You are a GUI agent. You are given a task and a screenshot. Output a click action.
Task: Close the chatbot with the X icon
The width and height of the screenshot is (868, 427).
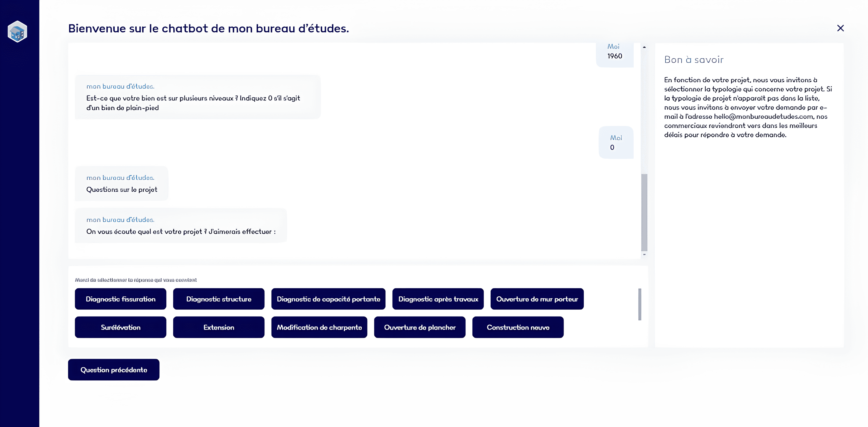pyautogui.click(x=840, y=28)
